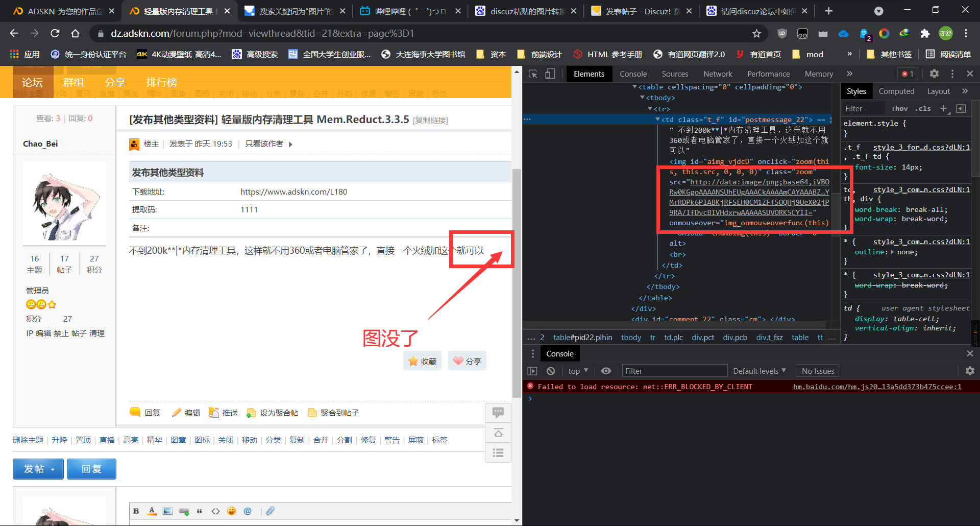The image size is (980, 526).
Task: Show more style pane tabs
Action: [x=965, y=91]
